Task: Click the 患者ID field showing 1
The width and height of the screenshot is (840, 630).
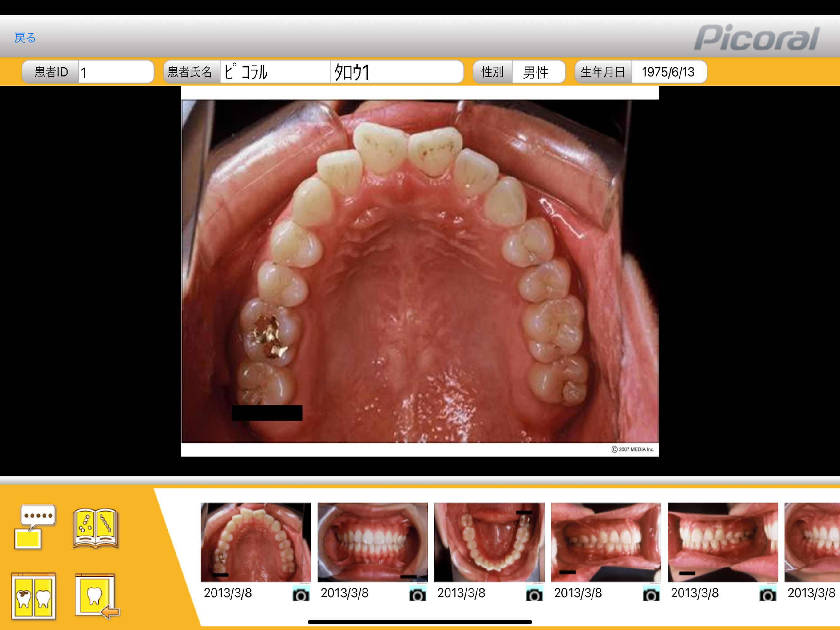Action: click(116, 72)
